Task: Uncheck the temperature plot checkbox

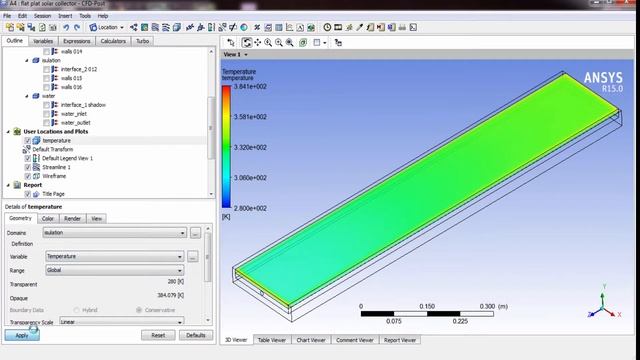Action: 27,140
